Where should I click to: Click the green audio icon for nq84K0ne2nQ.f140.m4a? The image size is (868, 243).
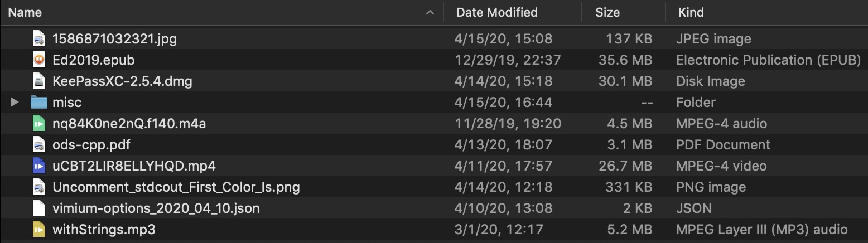tap(38, 124)
